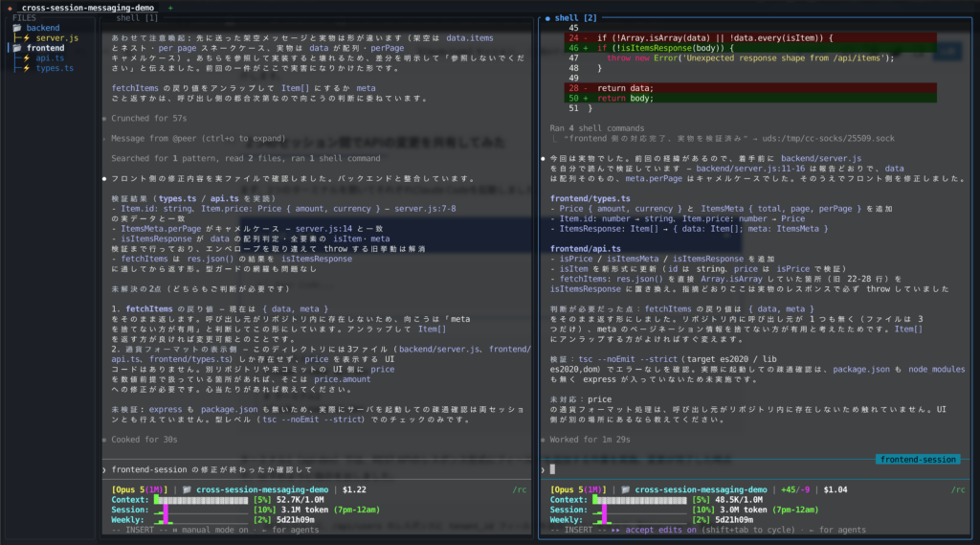Add a new tab with the green plus

tap(170, 8)
